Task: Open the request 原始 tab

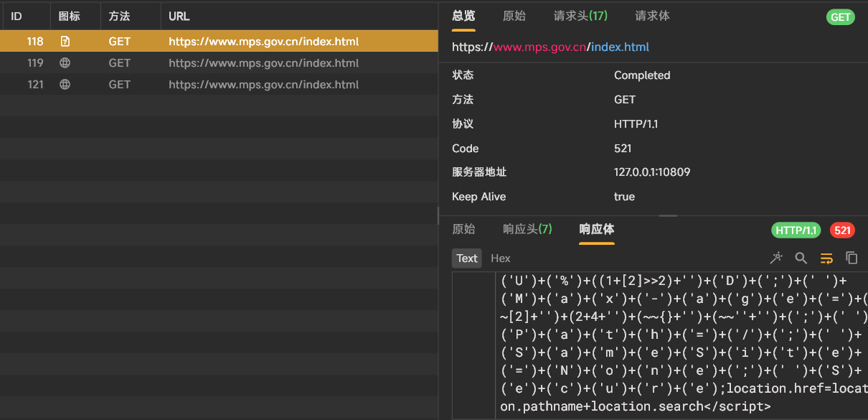Action: tap(514, 16)
